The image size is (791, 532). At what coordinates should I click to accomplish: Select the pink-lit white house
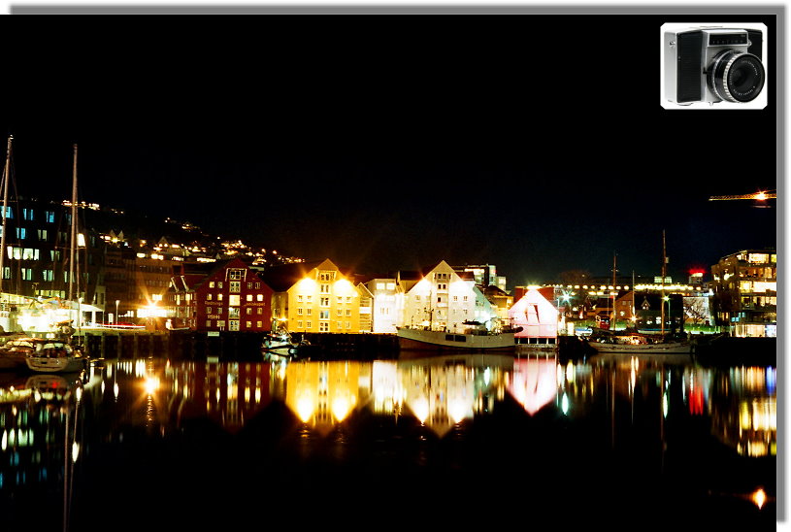click(534, 315)
